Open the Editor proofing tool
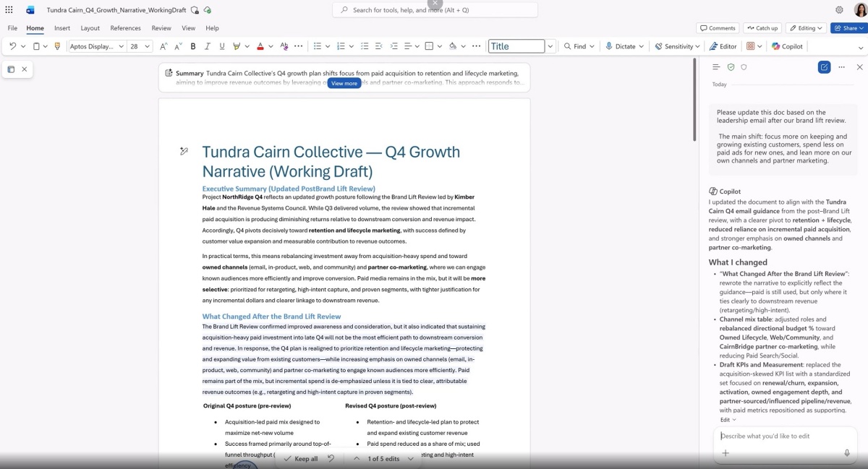This screenshot has width=868, height=469. (723, 46)
